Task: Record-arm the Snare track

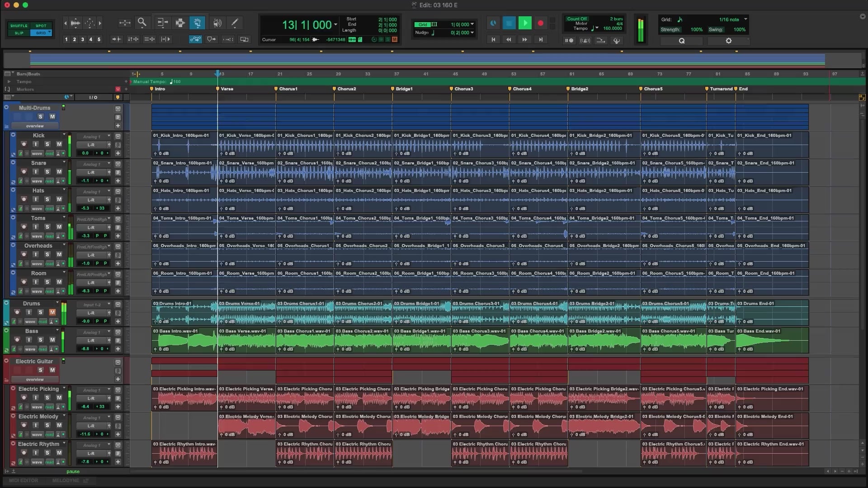Action: point(24,172)
